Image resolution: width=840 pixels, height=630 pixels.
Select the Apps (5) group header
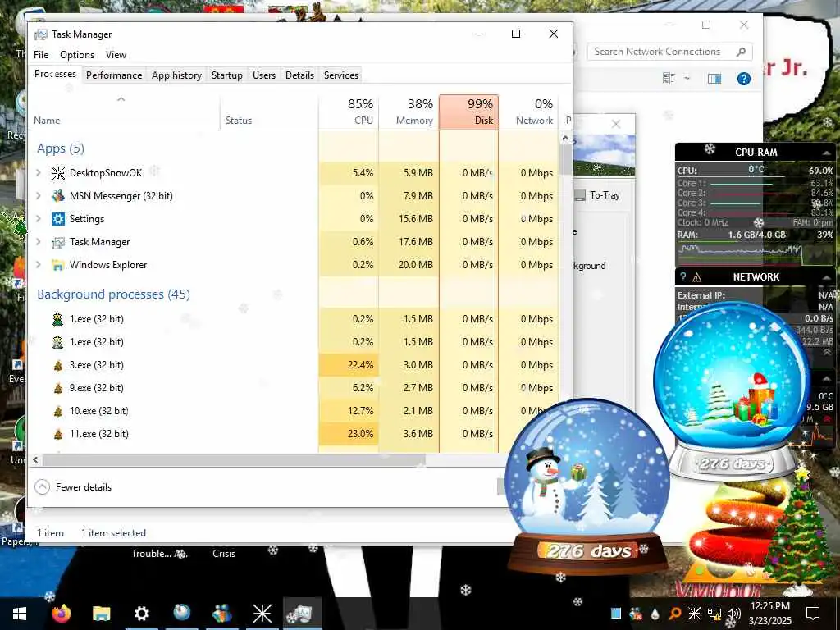point(61,148)
